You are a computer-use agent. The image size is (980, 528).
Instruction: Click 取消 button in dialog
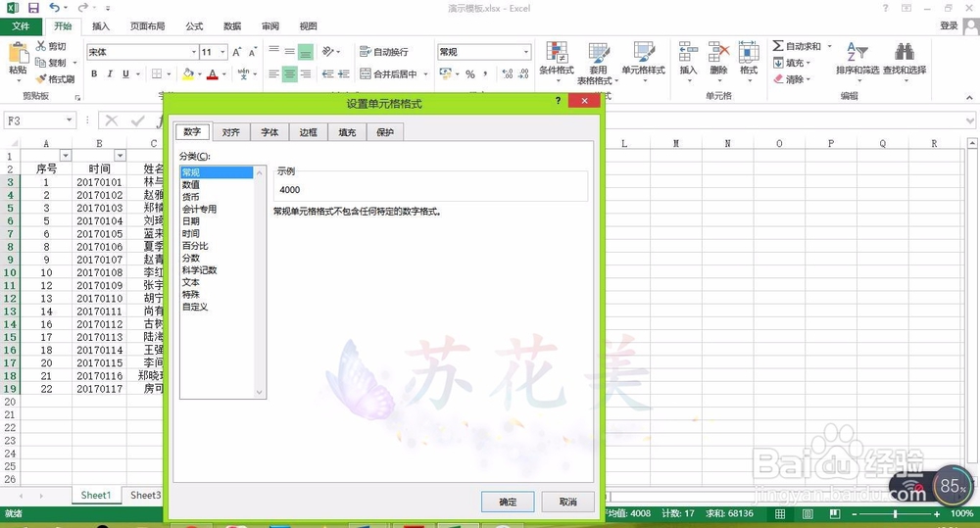coord(567,502)
